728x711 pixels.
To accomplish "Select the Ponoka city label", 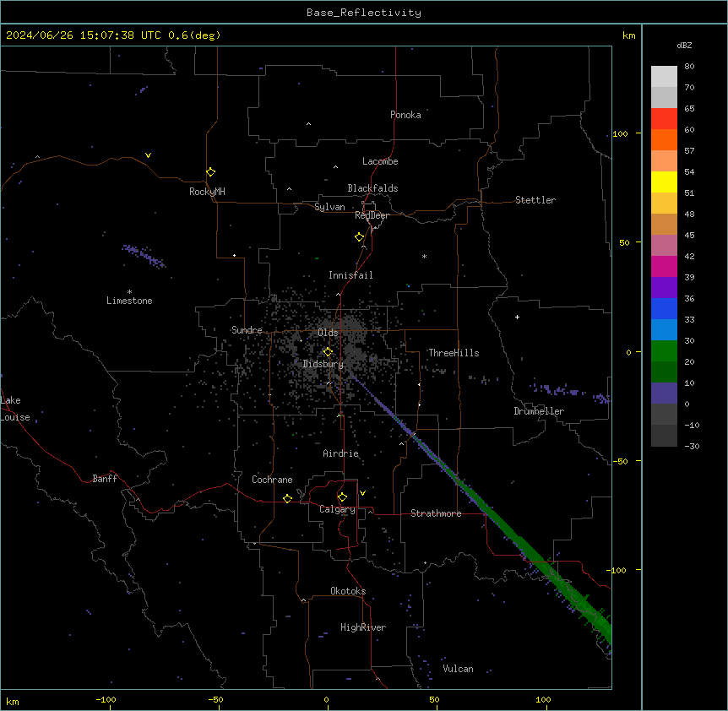I will [405, 115].
